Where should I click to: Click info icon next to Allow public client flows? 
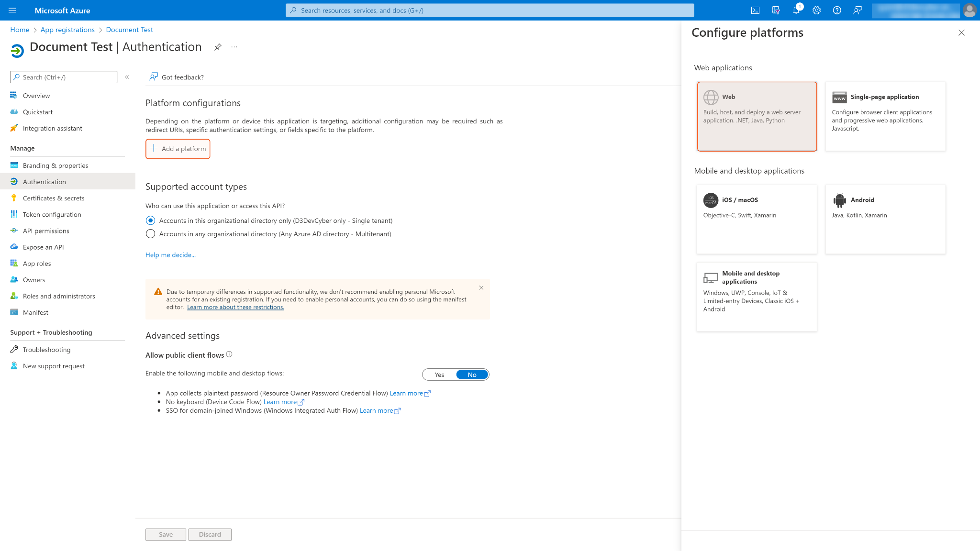[x=229, y=354]
